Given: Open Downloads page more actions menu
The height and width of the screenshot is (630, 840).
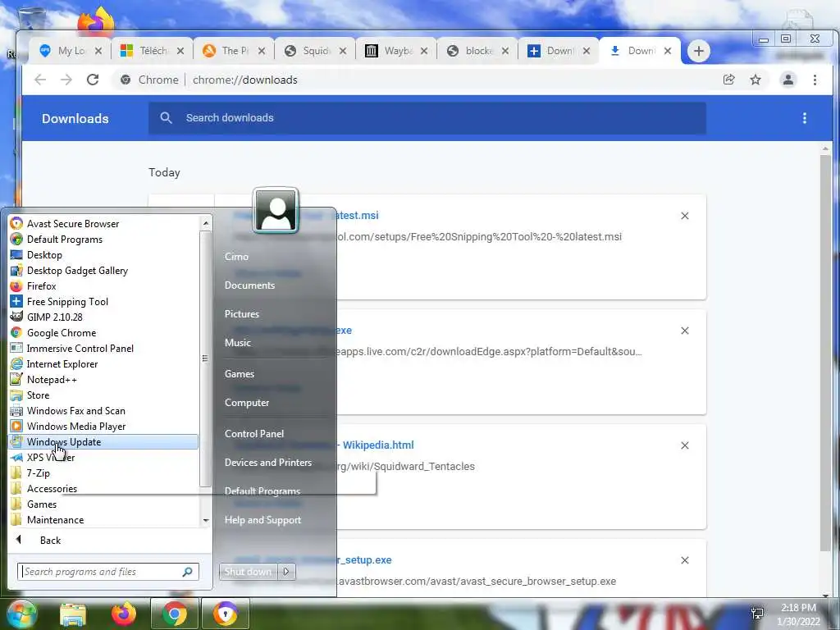Looking at the screenshot, I should pyautogui.click(x=804, y=118).
